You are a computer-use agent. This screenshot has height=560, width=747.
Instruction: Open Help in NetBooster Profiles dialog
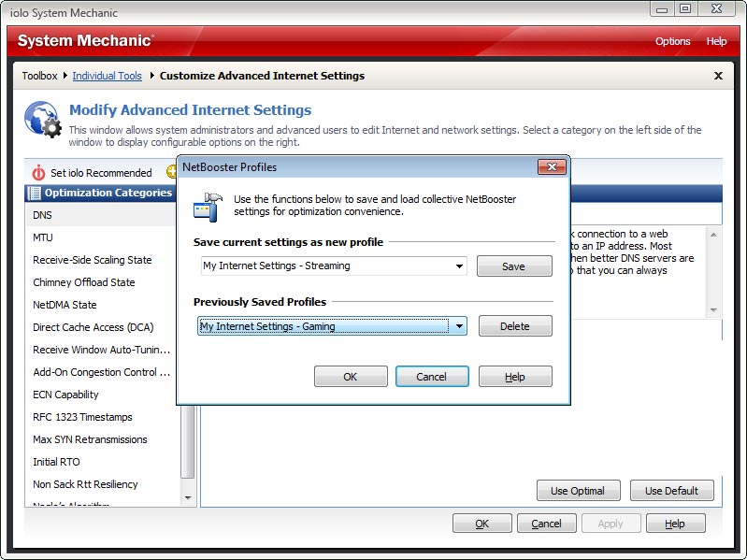pyautogui.click(x=515, y=377)
